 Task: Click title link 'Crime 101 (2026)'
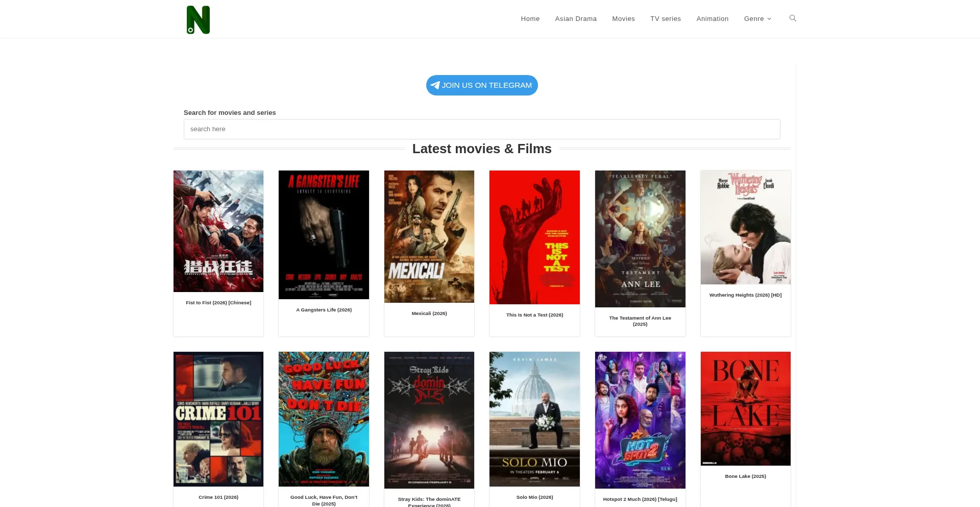pos(218,497)
